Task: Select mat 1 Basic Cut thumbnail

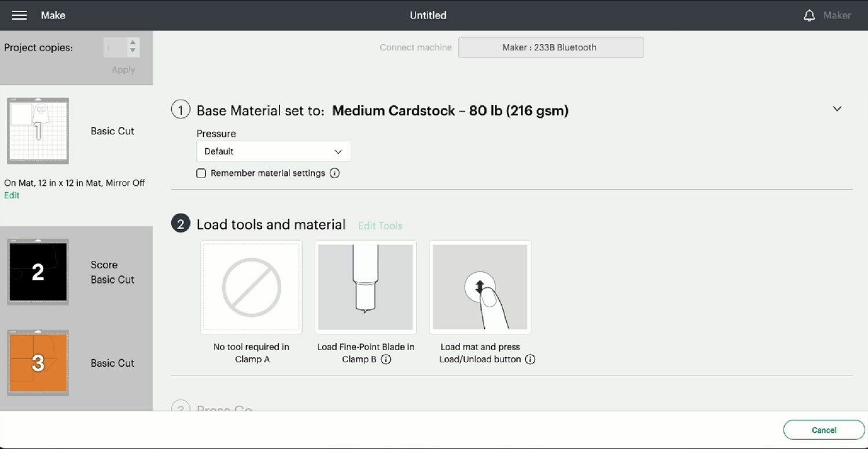Action: (38, 131)
